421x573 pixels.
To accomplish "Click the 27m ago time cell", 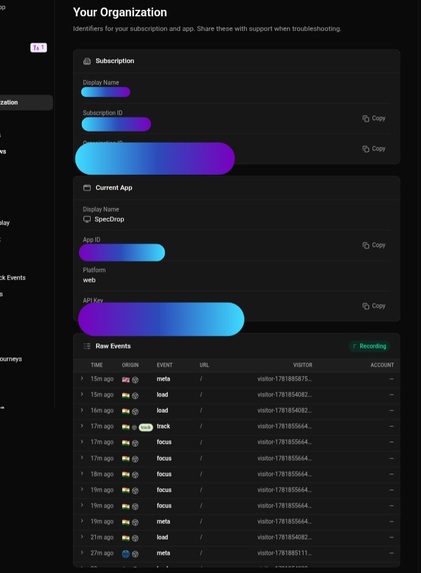I will (102, 553).
